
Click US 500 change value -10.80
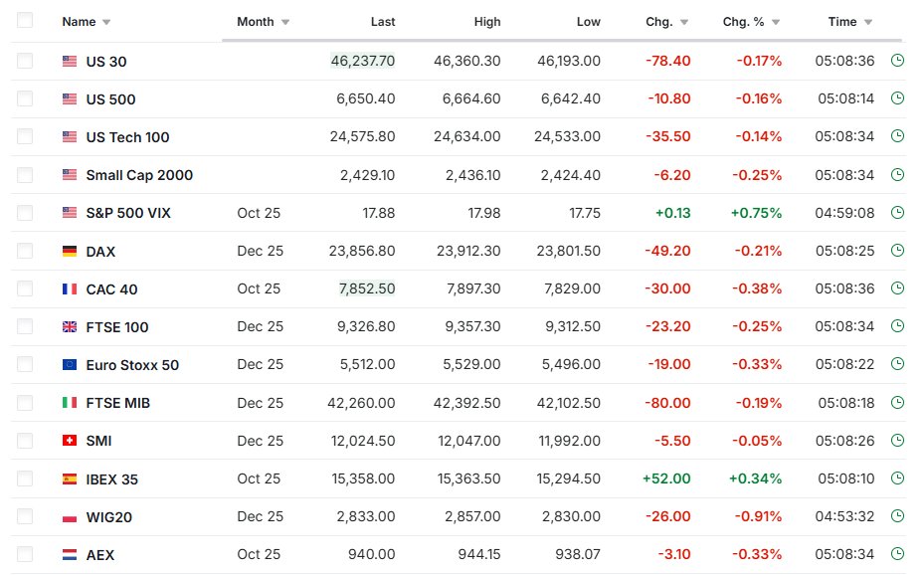668,98
